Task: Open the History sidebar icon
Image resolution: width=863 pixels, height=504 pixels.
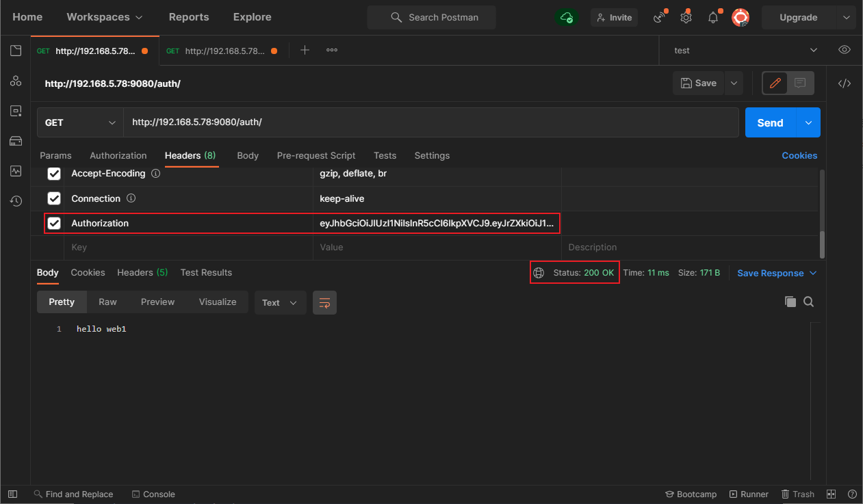Action: point(15,200)
